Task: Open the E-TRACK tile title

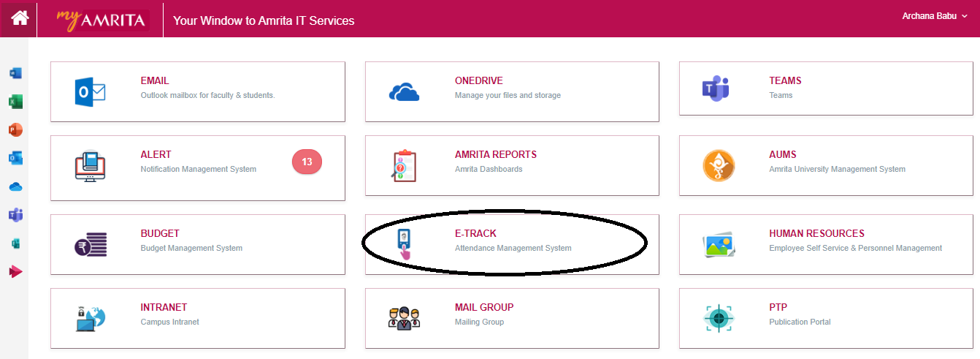Action: coord(475,233)
